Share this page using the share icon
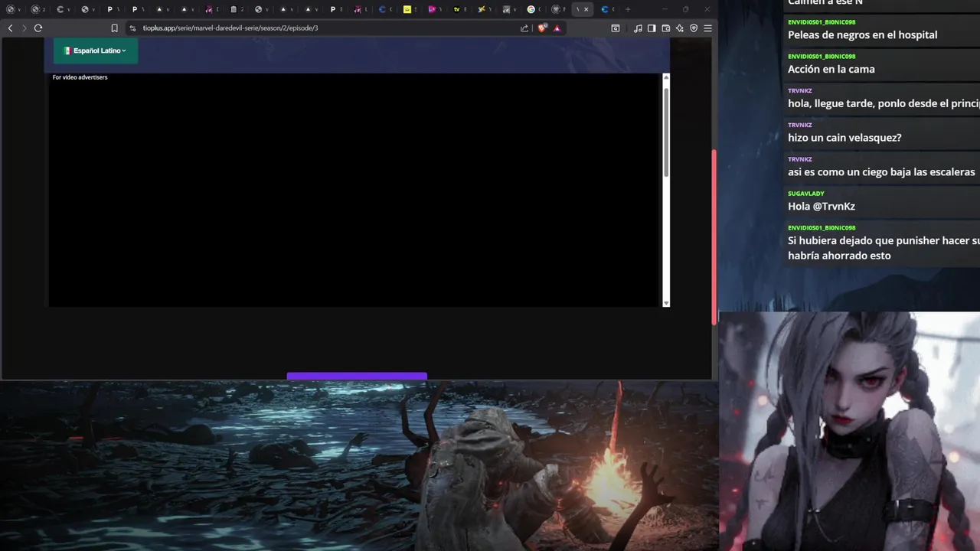Screen dimensions: 980x551 [524, 28]
